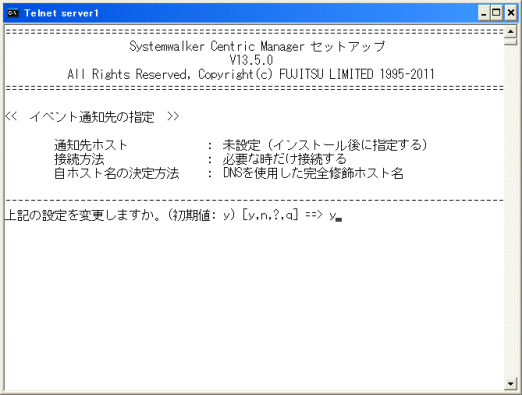Click the Telnet server1 title bar text
522x395 pixels.
pos(62,13)
